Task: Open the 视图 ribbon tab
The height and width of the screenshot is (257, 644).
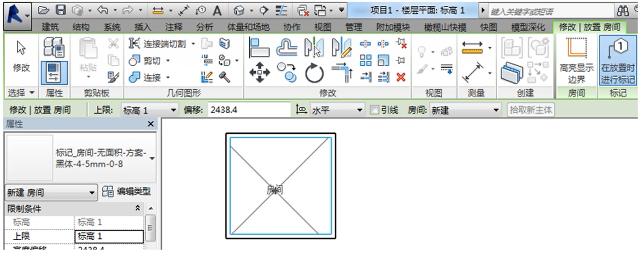Action: click(323, 27)
